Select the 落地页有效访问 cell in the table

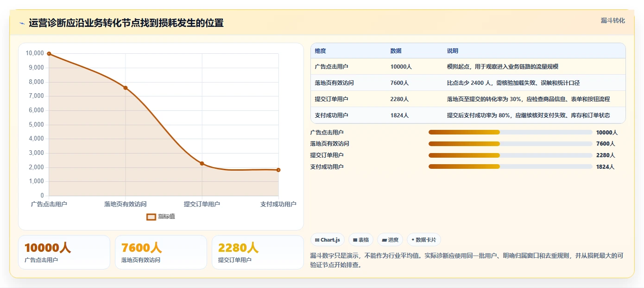coord(334,83)
